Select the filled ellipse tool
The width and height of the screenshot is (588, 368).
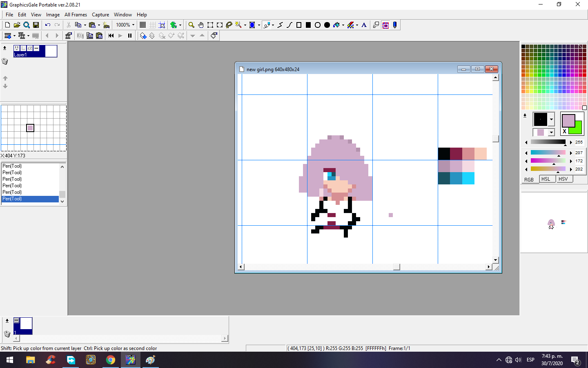coord(327,25)
